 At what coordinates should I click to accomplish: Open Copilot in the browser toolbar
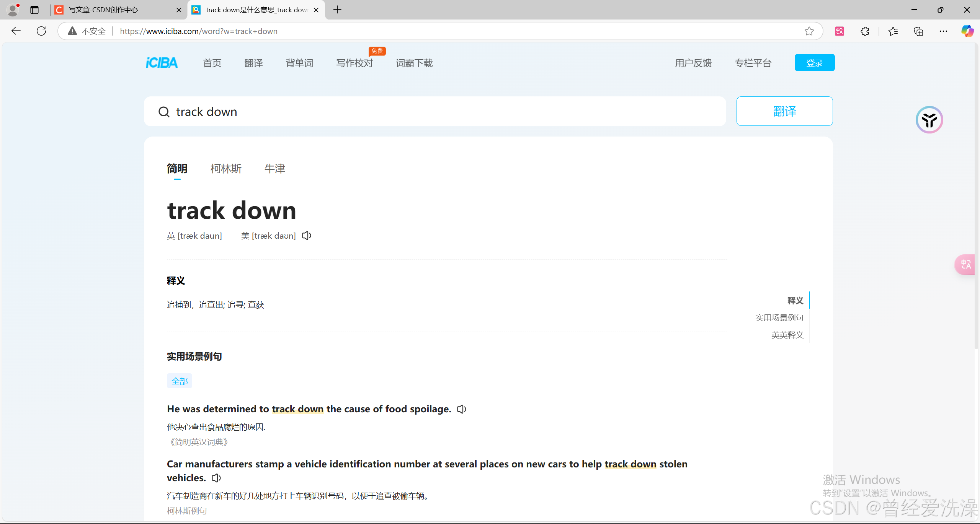pyautogui.click(x=967, y=31)
